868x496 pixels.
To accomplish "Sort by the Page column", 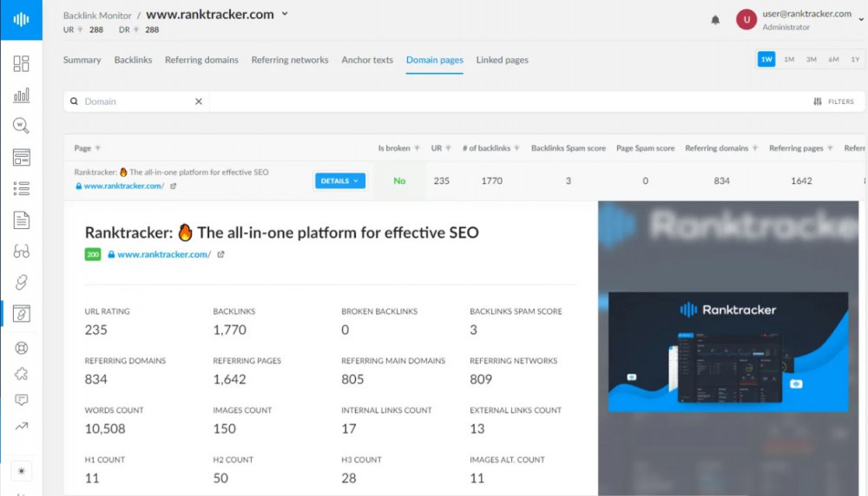I will 87,148.
